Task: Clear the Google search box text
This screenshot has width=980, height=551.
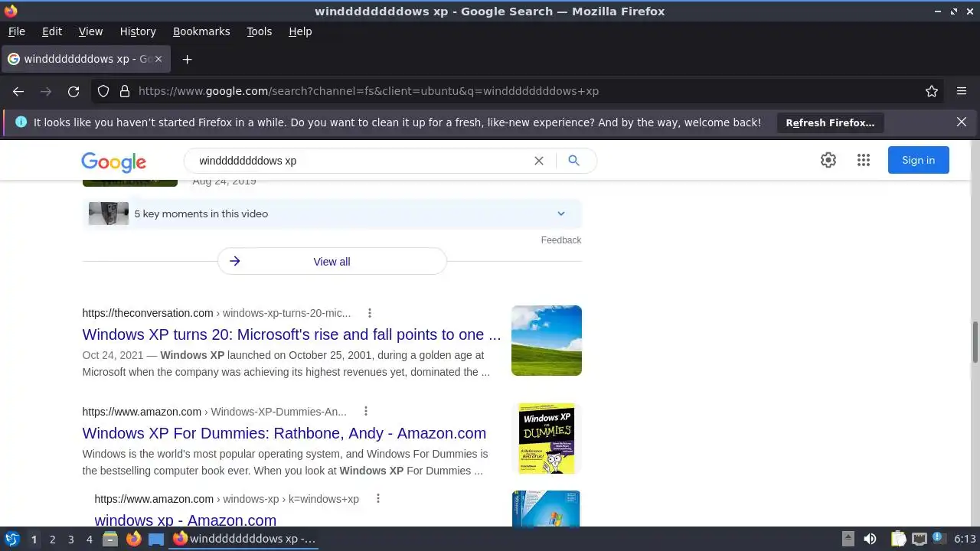Action: [539, 161]
